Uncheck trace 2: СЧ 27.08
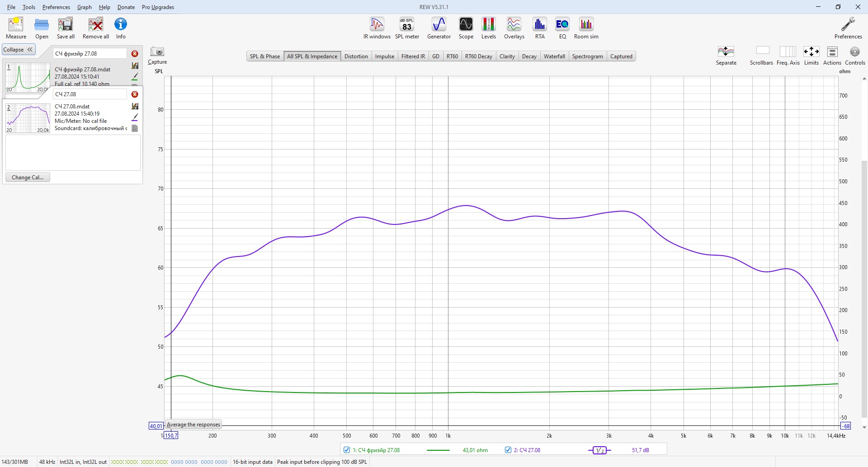868x467 pixels. tap(508, 450)
